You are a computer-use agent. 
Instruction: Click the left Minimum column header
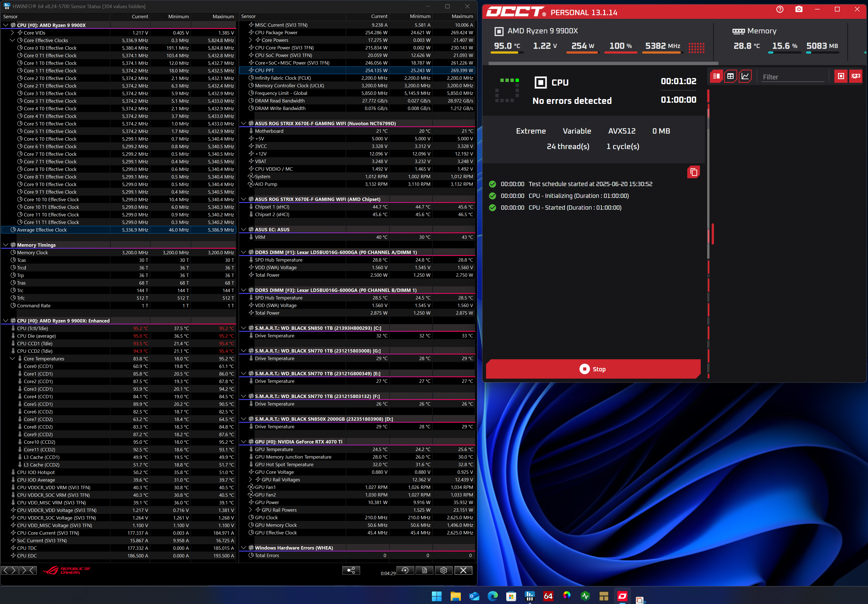pyautogui.click(x=171, y=17)
